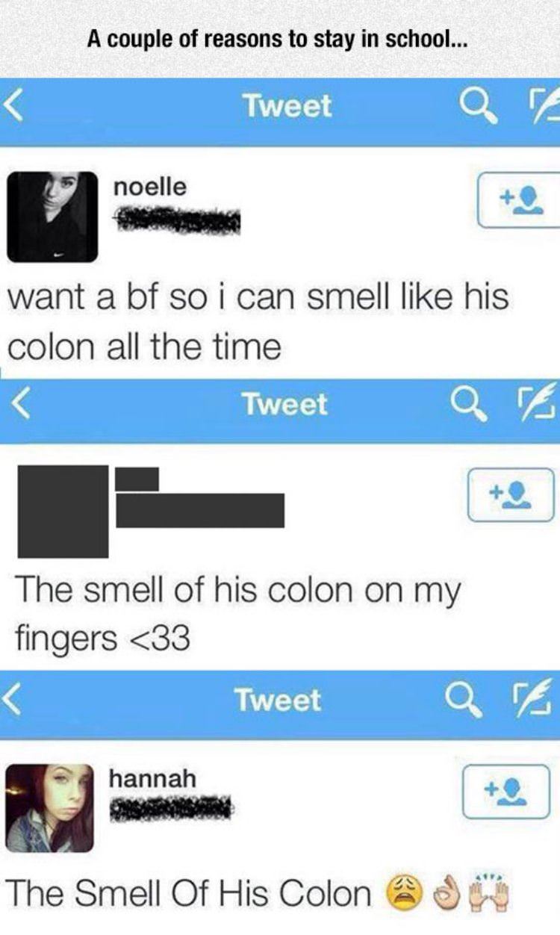Click the noelle display name
The image size is (560, 935).
[150, 186]
